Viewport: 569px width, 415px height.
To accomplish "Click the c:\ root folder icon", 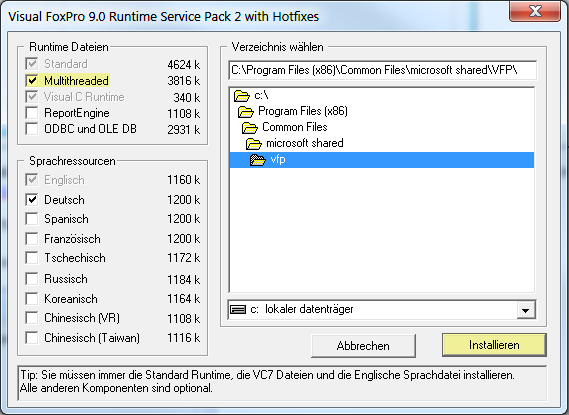I will [242, 96].
